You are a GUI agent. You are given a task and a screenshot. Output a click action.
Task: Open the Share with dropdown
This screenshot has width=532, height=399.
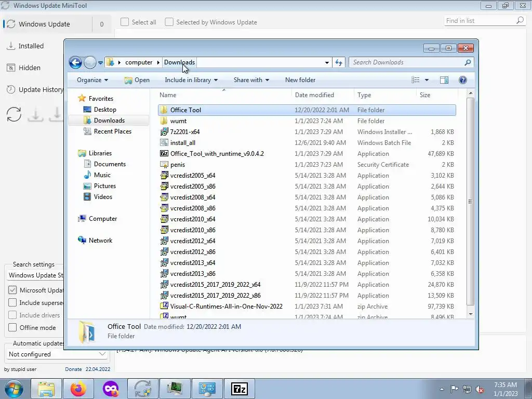click(x=251, y=79)
